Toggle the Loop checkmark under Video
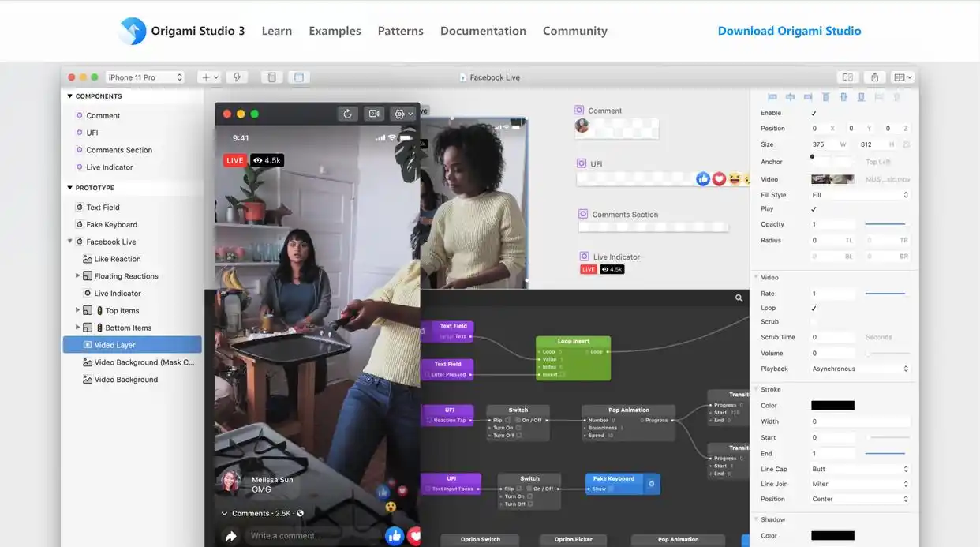980x547 pixels. click(814, 308)
